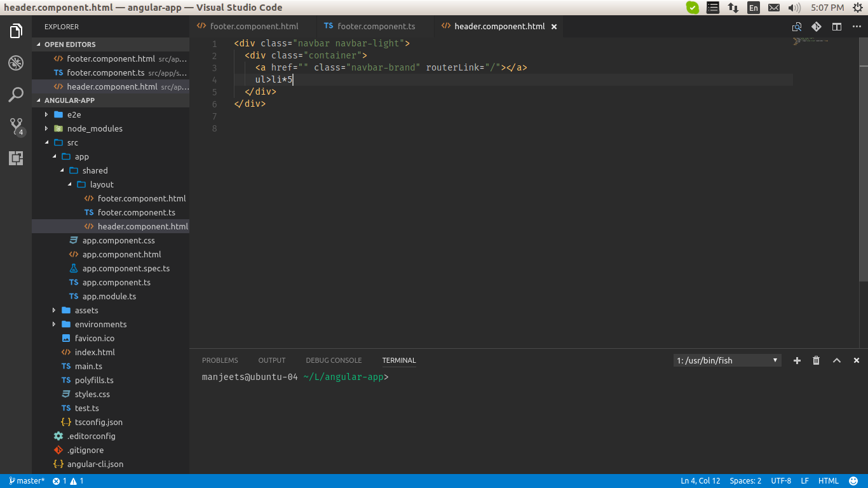Maximize the panel with up chevron
The image size is (868, 488).
coord(837,360)
